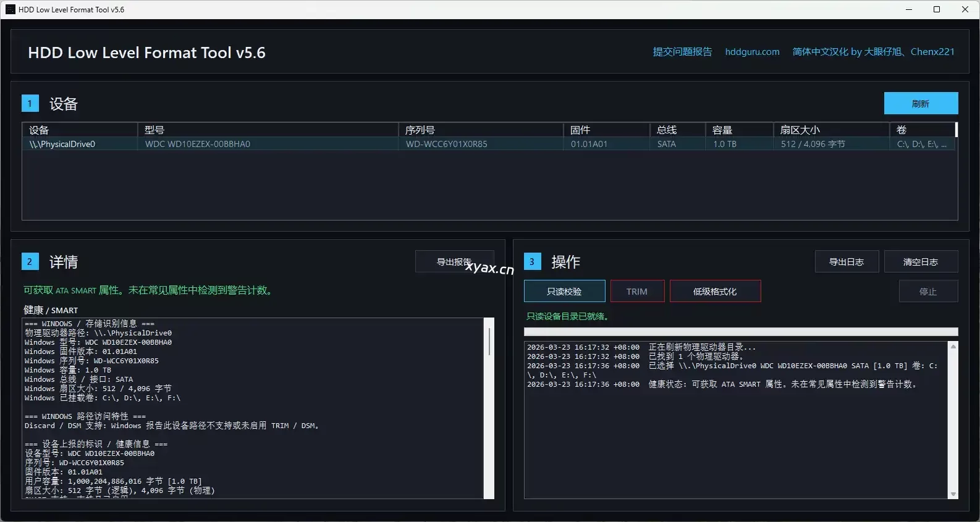Click the numbered 2 icon beside 详情
The height and width of the screenshot is (522, 980).
[30, 261]
